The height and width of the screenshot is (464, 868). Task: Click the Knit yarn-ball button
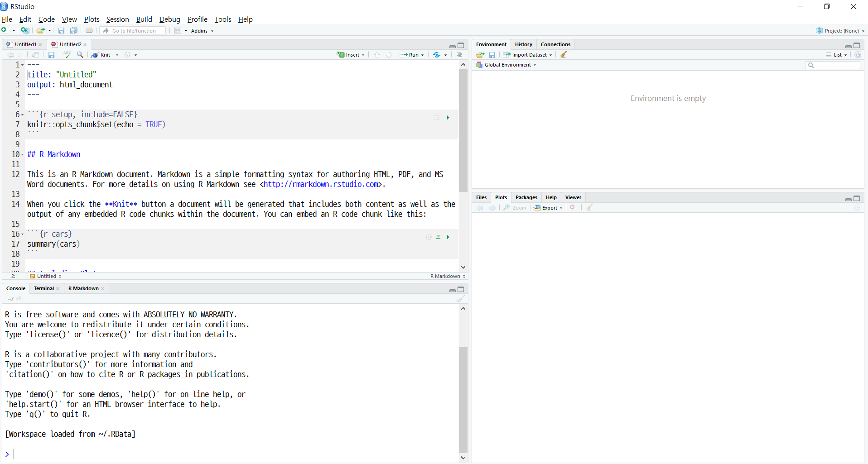(101, 55)
